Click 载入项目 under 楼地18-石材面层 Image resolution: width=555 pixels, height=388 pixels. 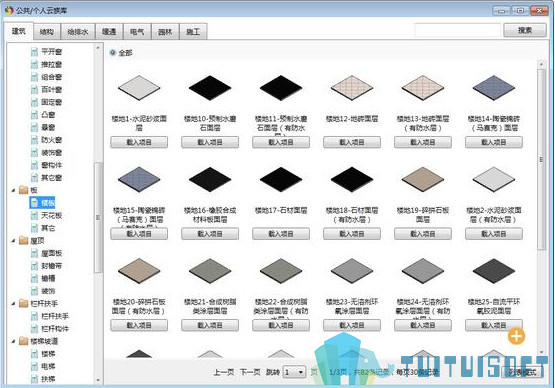pyautogui.click(x=352, y=234)
